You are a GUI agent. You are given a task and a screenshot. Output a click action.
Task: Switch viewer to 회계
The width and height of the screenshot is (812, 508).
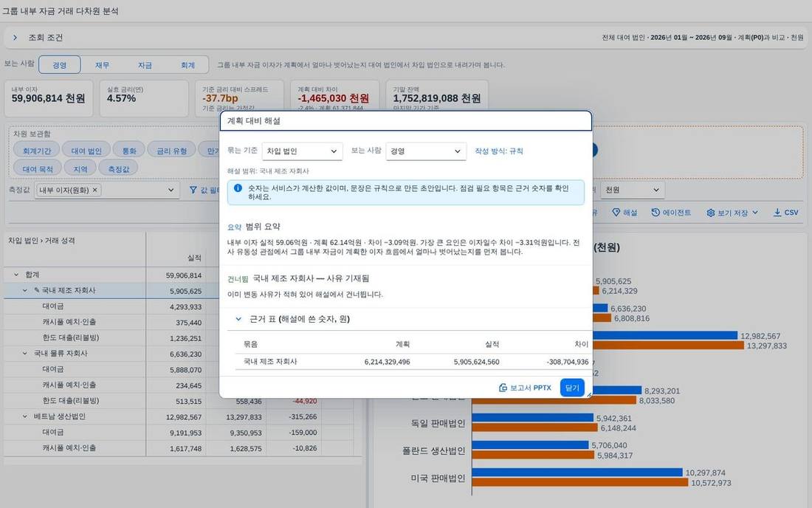click(188, 65)
